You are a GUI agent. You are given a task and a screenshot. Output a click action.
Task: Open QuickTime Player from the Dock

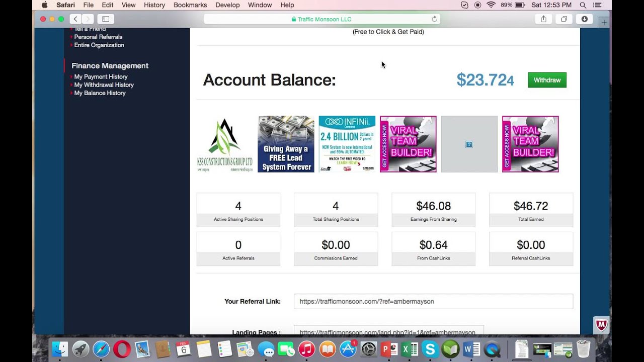pos(492,349)
